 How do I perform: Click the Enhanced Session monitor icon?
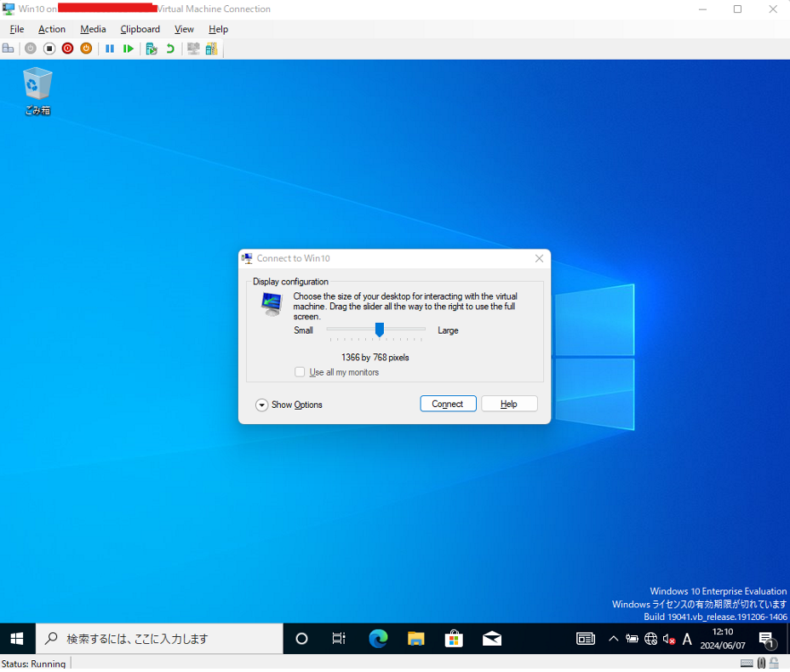[193, 49]
